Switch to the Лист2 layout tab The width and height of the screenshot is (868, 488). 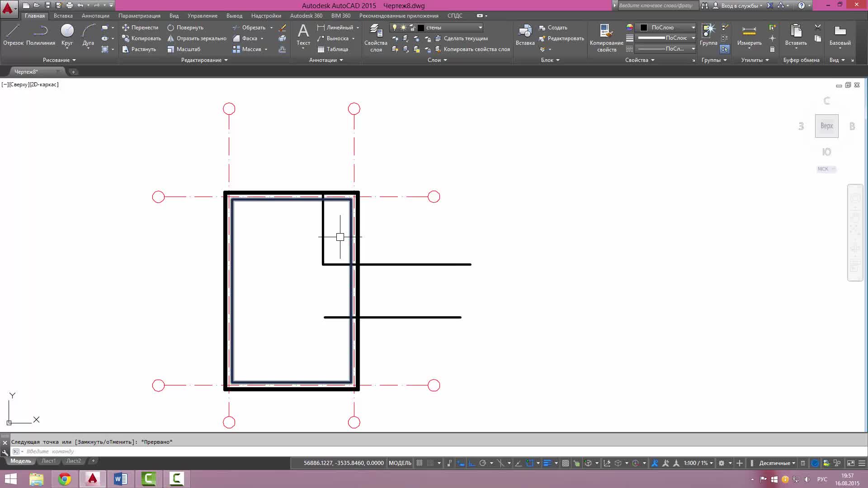pyautogui.click(x=73, y=461)
